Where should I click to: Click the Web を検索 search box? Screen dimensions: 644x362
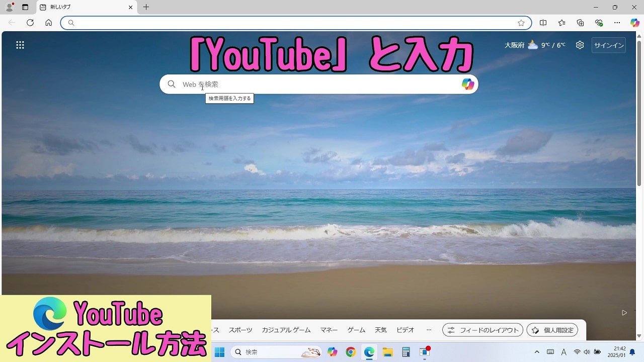pyautogui.click(x=318, y=84)
